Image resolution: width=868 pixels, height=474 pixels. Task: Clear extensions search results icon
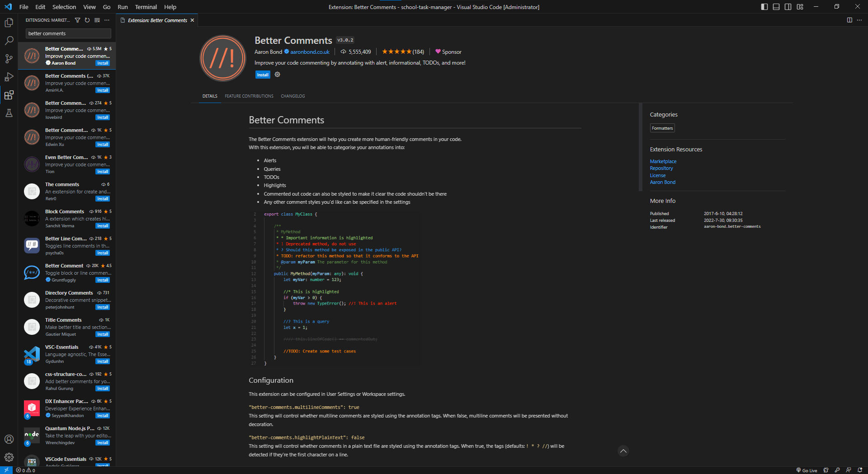[x=97, y=20]
